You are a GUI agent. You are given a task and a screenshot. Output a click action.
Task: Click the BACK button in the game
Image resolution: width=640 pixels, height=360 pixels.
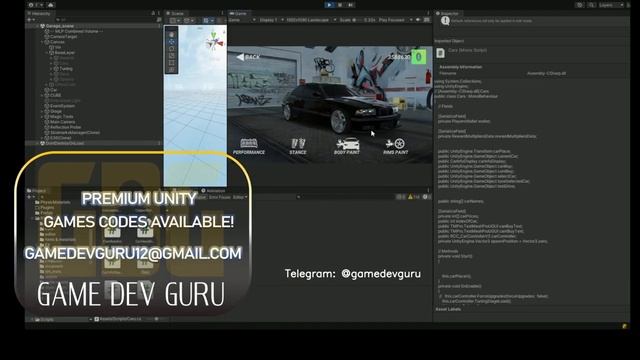coord(248,57)
